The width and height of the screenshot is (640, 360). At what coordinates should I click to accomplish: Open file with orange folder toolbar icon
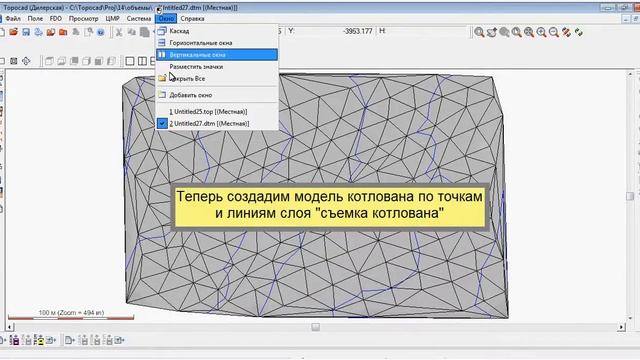tap(13, 32)
